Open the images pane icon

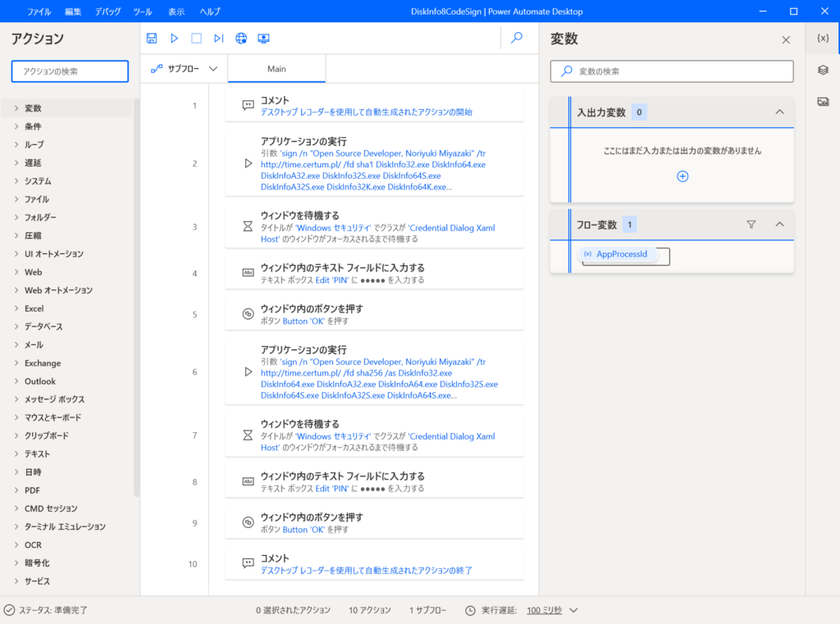823,101
